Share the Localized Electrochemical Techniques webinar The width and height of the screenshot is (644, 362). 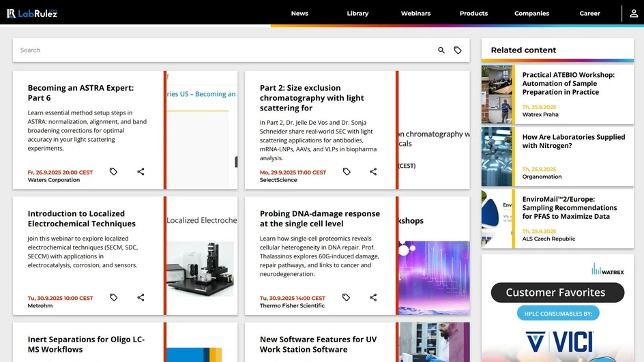tap(141, 297)
